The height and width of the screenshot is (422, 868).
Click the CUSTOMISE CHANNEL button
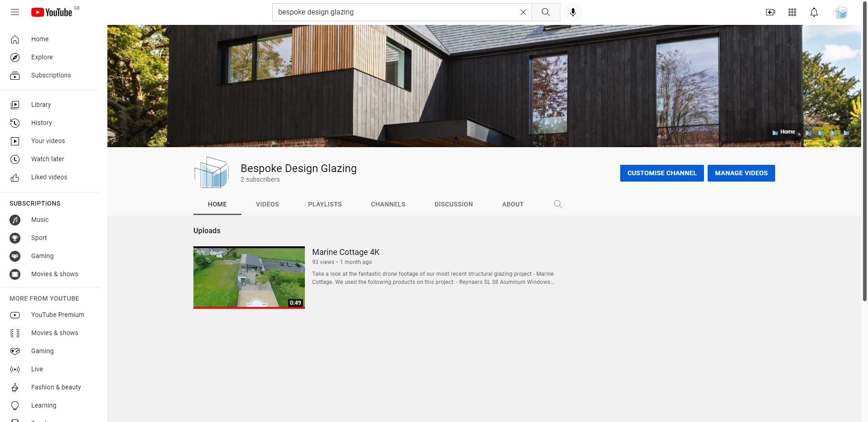tap(661, 173)
